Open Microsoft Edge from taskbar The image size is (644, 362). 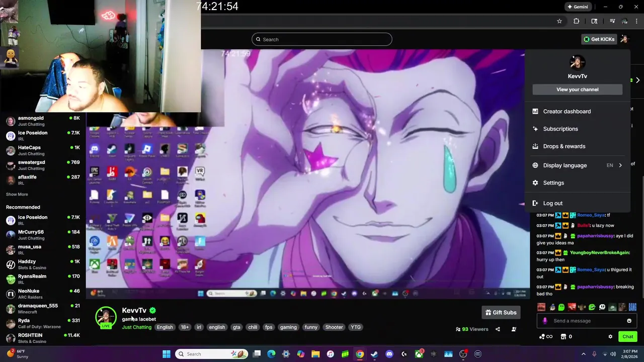271,354
